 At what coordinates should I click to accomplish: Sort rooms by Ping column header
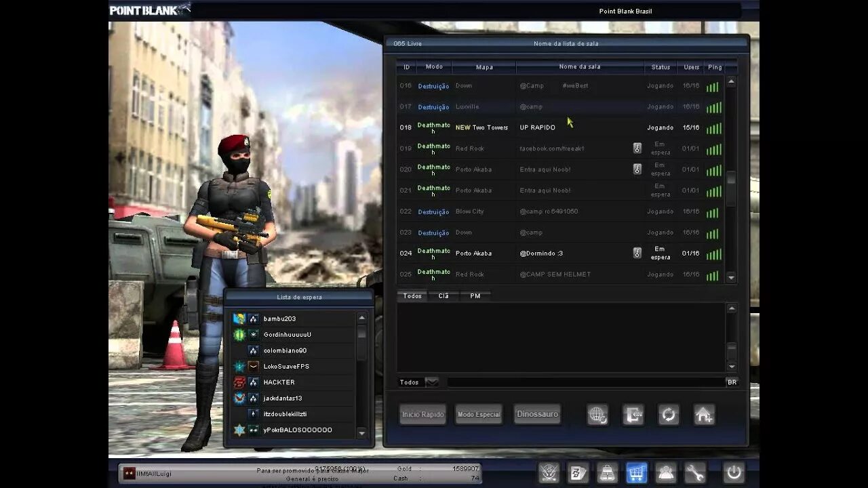tap(715, 67)
